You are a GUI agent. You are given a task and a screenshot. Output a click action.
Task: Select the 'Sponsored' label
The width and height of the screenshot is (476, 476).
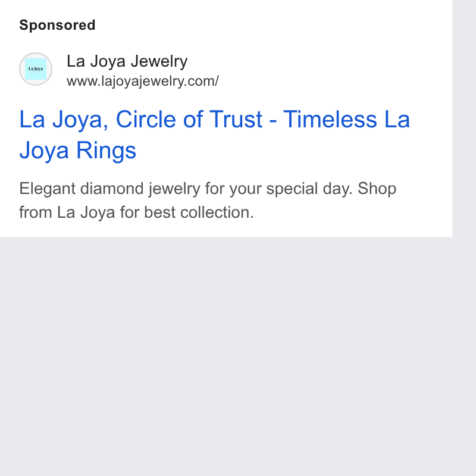click(x=57, y=25)
